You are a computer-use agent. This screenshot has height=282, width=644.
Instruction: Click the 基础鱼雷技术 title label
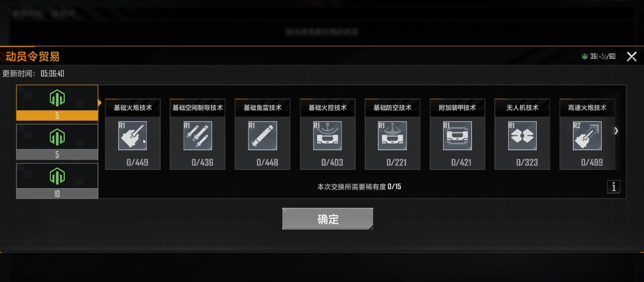pos(263,108)
